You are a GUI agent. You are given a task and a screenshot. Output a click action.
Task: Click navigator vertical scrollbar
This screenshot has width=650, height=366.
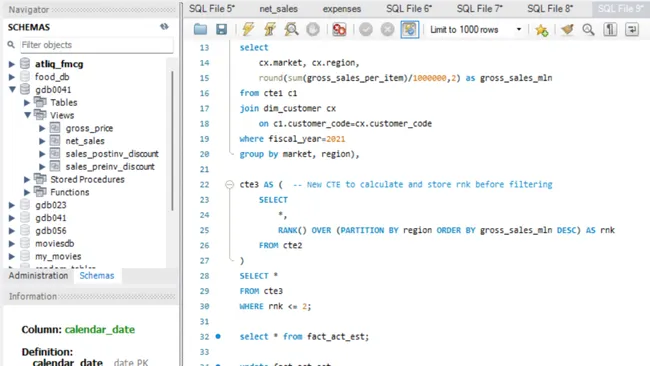[x=172, y=141]
